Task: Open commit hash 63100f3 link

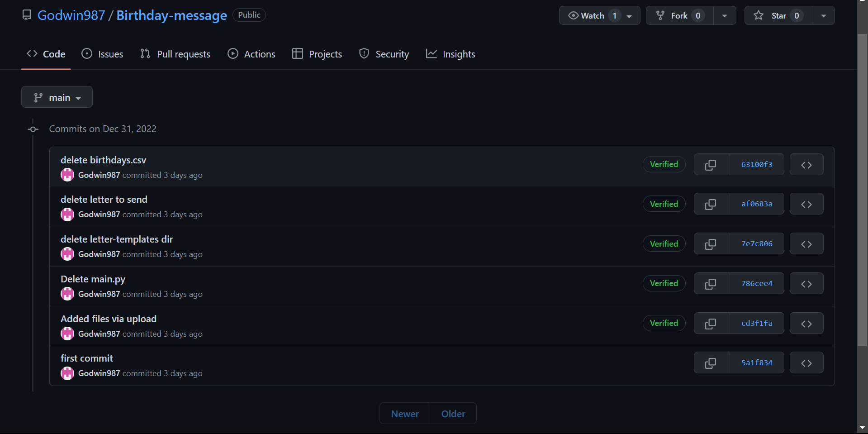Action: (757, 165)
